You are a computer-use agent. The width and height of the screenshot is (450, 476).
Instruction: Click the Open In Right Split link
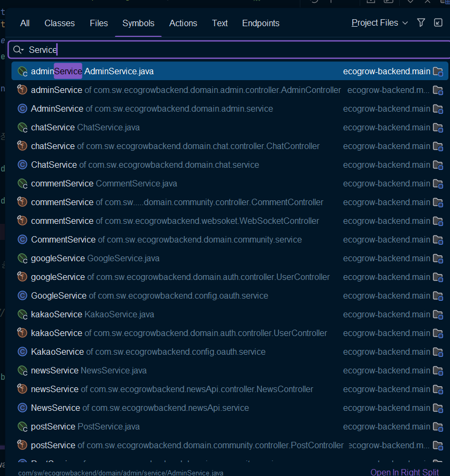click(x=405, y=472)
